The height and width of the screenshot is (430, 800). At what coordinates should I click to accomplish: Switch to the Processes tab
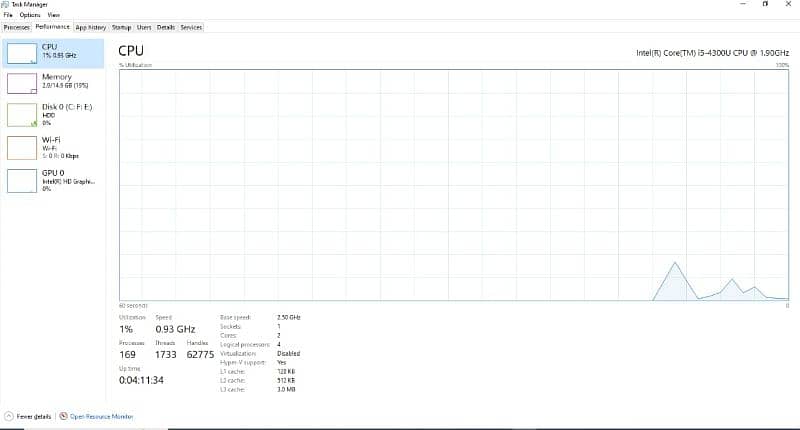pos(17,28)
